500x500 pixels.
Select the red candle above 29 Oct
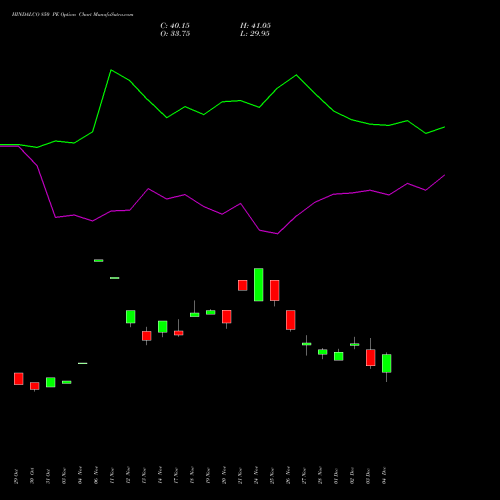19,379
